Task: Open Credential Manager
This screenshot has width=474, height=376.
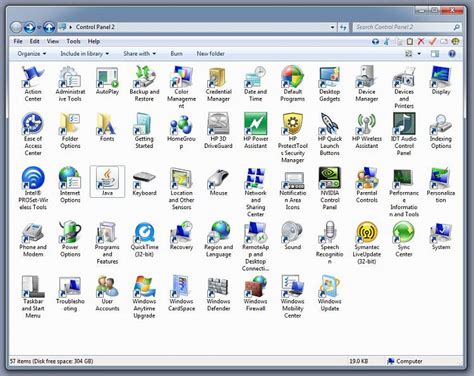Action: (218, 83)
